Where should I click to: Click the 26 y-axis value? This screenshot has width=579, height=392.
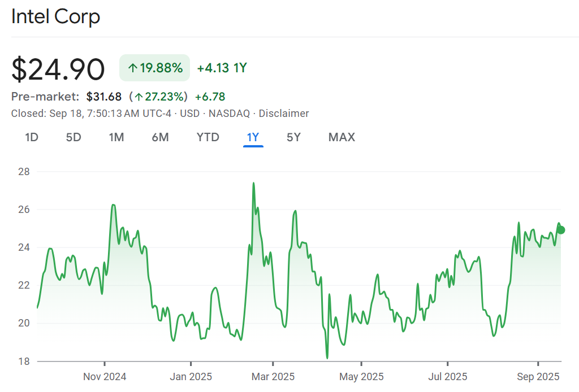(24, 210)
